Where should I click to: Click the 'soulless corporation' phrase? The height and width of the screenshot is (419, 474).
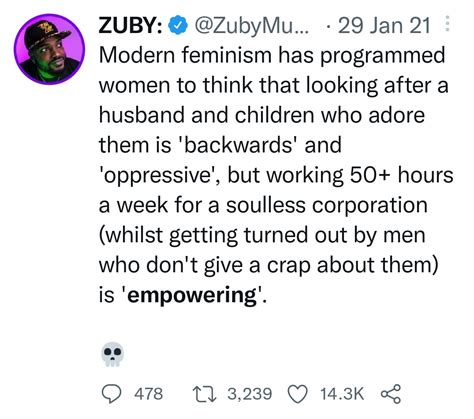coord(327,206)
